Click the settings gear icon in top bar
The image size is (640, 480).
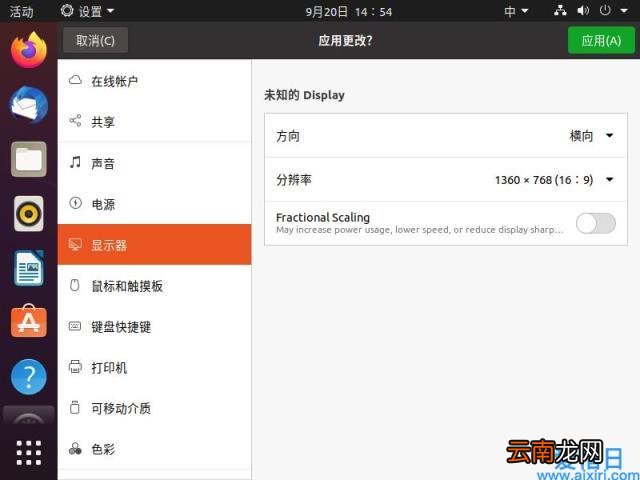(x=67, y=11)
